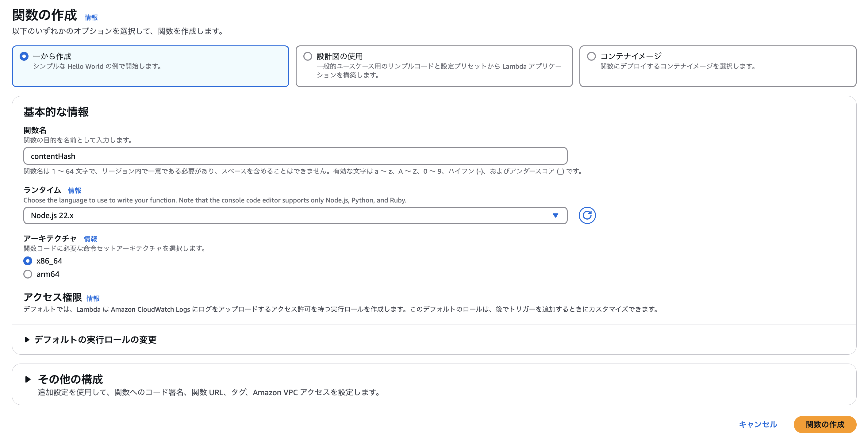The width and height of the screenshot is (868, 443).
Task: Refresh the runtime list with the reload icon
Action: click(587, 215)
